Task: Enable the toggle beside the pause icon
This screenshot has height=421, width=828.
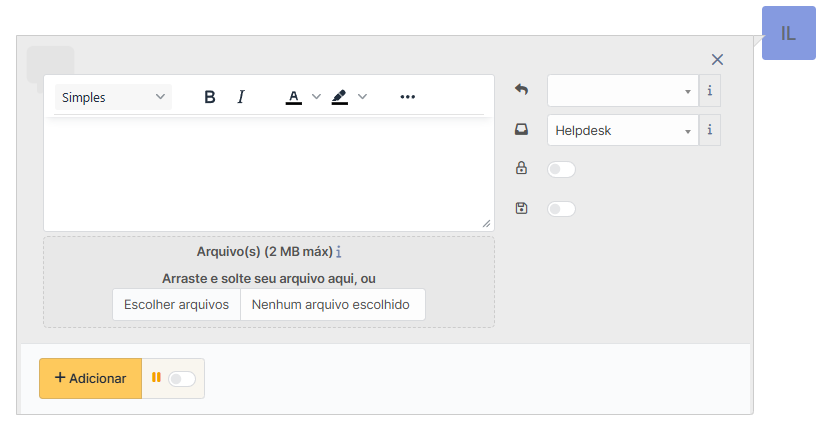Action: [x=182, y=379]
